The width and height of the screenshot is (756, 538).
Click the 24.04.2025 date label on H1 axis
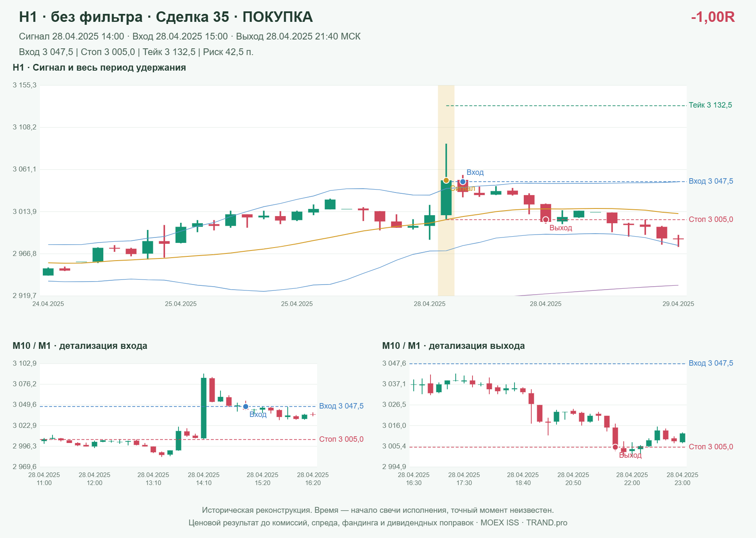tap(48, 304)
